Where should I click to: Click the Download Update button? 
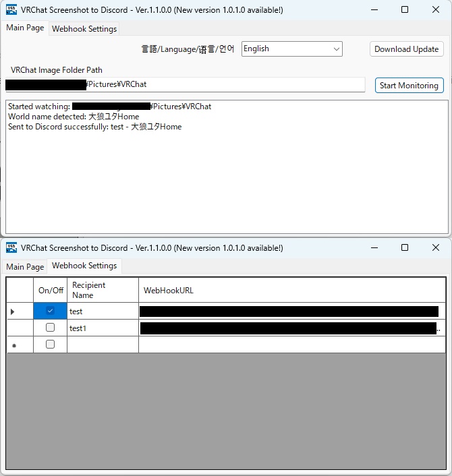(406, 49)
